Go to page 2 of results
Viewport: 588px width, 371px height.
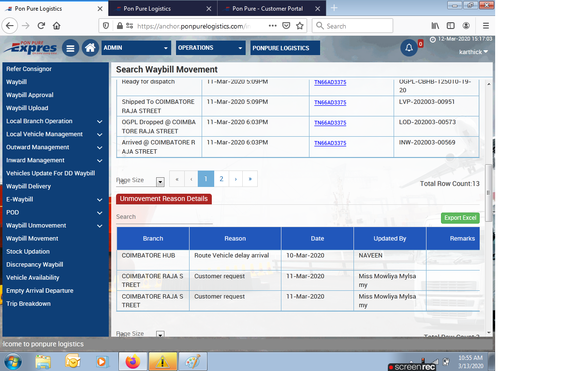[x=221, y=179]
